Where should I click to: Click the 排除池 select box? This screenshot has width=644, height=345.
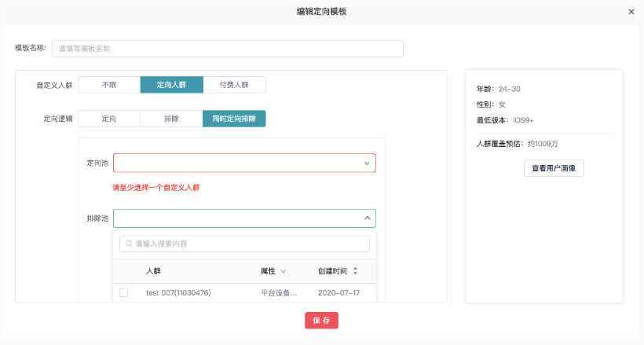pyautogui.click(x=236, y=218)
